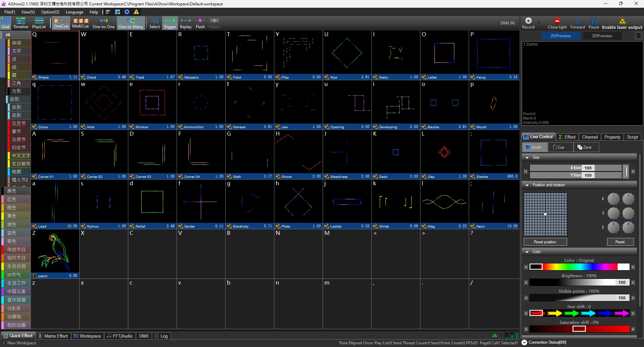
Task: Click the window layout icon in menu bar
Action: coord(118,12)
